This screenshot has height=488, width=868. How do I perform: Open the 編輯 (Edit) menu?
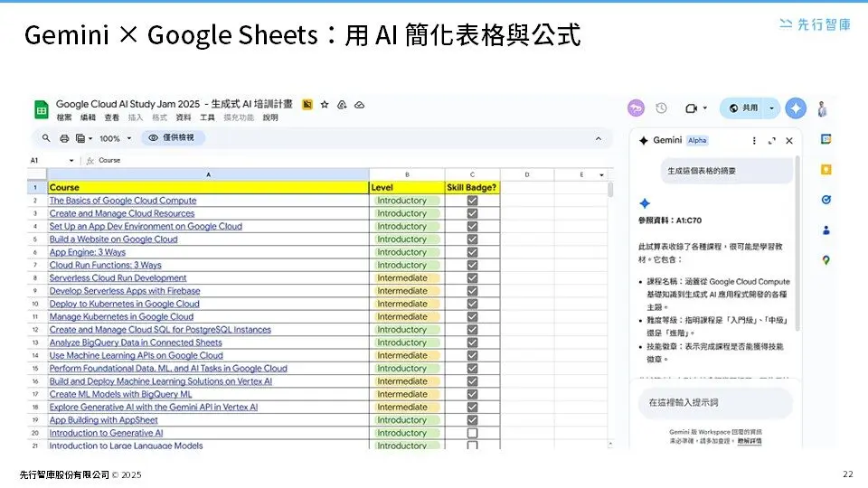pyautogui.click(x=88, y=117)
